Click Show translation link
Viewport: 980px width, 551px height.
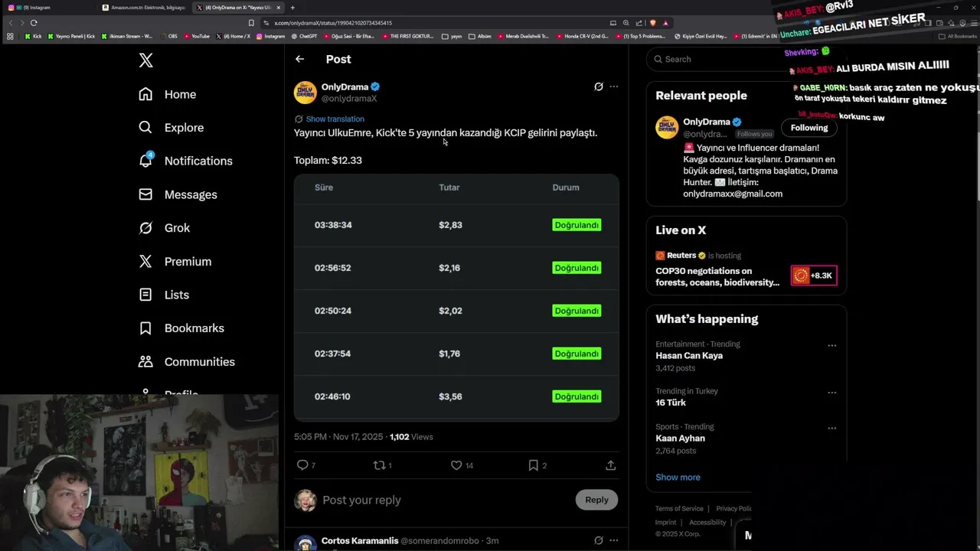click(x=335, y=119)
